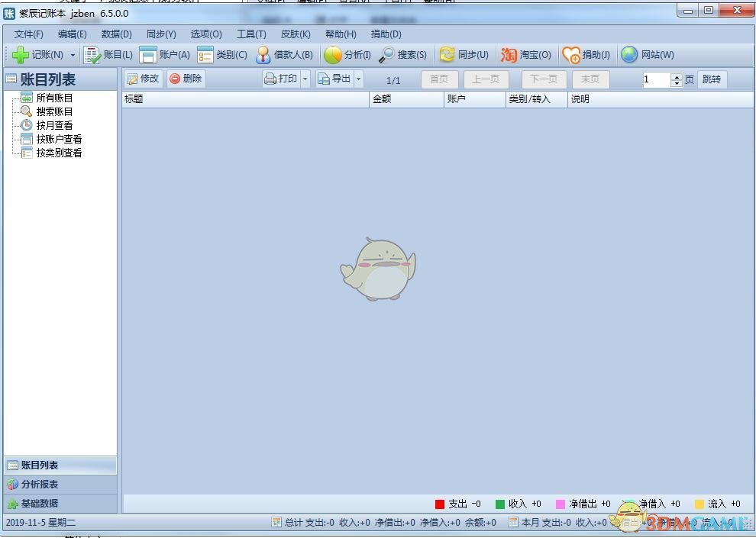This screenshot has height=538, width=756.
Task: Click the 搜索 magnifier toolbar icon
Action: coord(386,55)
